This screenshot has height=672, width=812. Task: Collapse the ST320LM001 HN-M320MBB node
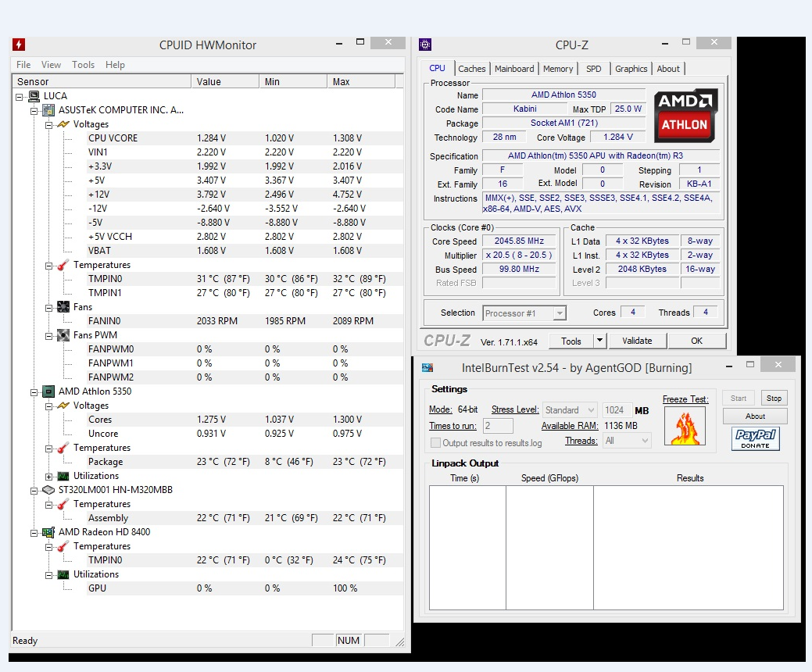pyautogui.click(x=34, y=491)
